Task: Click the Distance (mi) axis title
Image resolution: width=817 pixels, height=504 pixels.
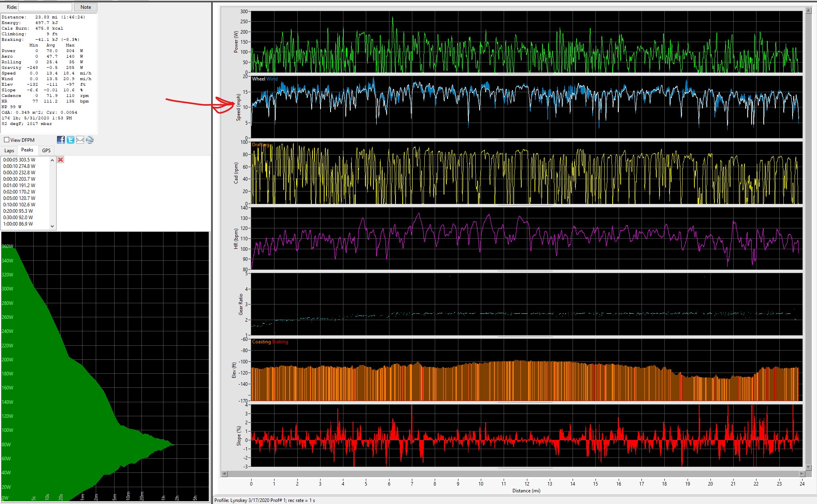Action: [x=527, y=491]
